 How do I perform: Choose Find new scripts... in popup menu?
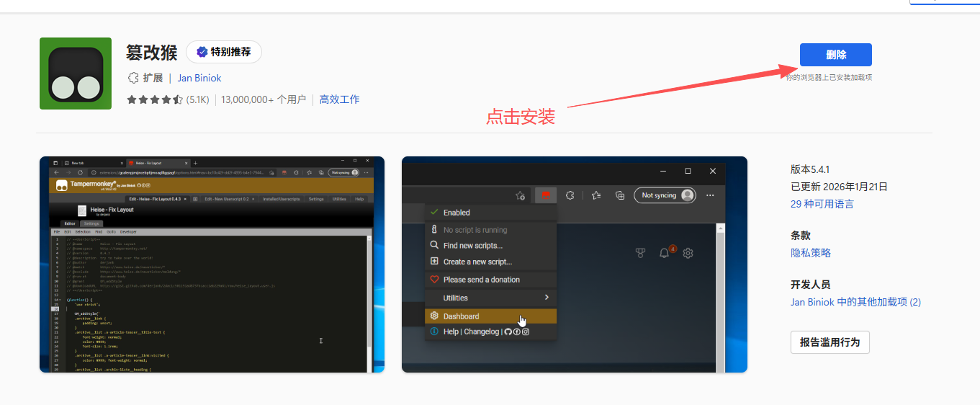[472, 246]
